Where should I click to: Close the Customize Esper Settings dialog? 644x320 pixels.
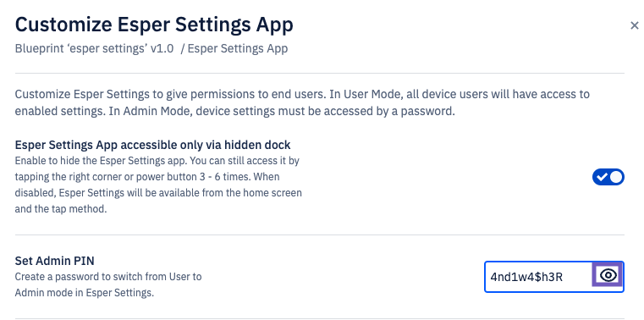point(634,25)
